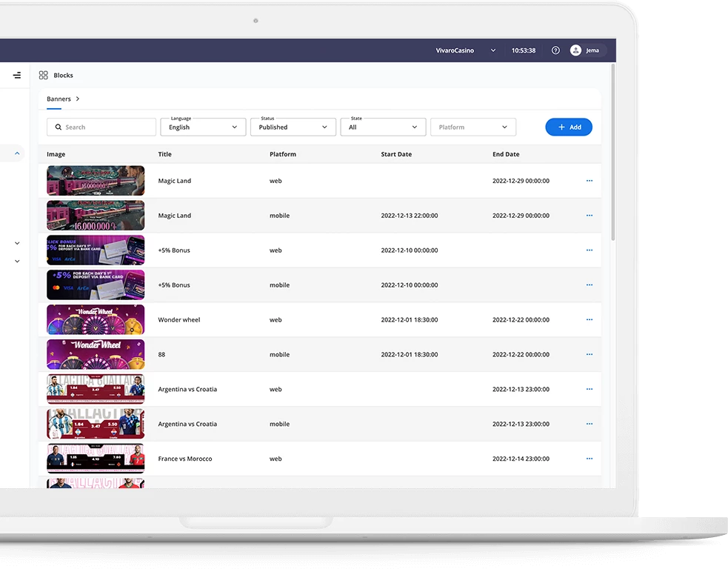Click the Blocks grid icon
The width and height of the screenshot is (728, 569).
(43, 75)
